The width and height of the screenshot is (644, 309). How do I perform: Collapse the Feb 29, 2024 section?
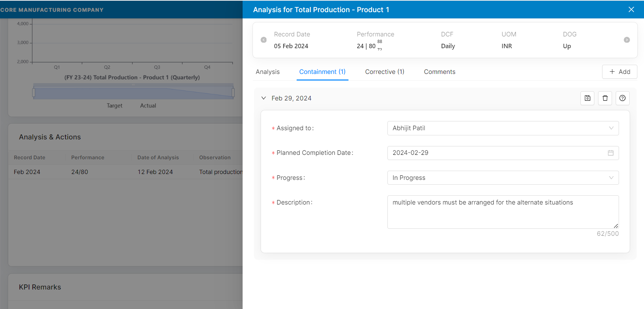click(x=264, y=98)
